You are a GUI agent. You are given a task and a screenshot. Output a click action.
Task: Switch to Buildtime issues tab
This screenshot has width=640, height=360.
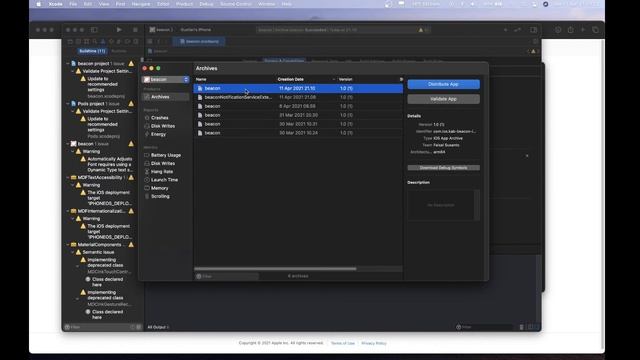92,51
